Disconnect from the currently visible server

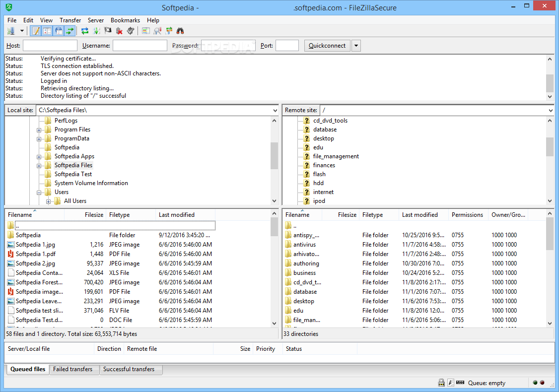120,31
